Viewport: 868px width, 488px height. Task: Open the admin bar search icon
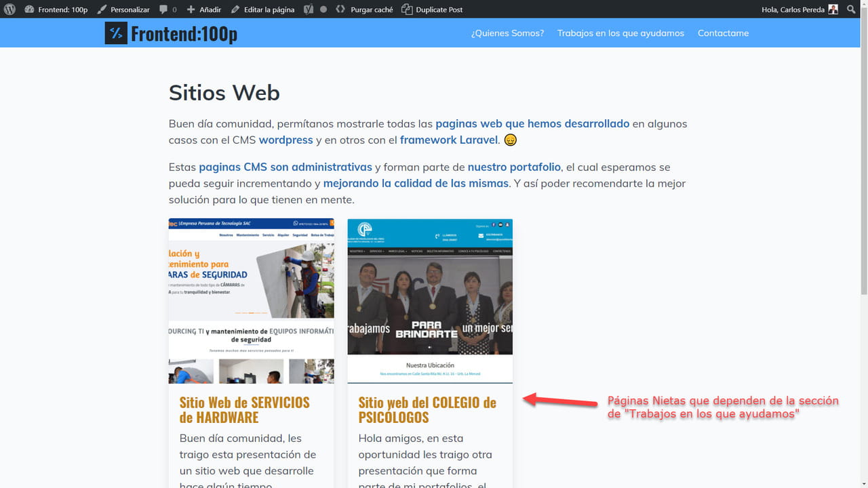pyautogui.click(x=852, y=9)
